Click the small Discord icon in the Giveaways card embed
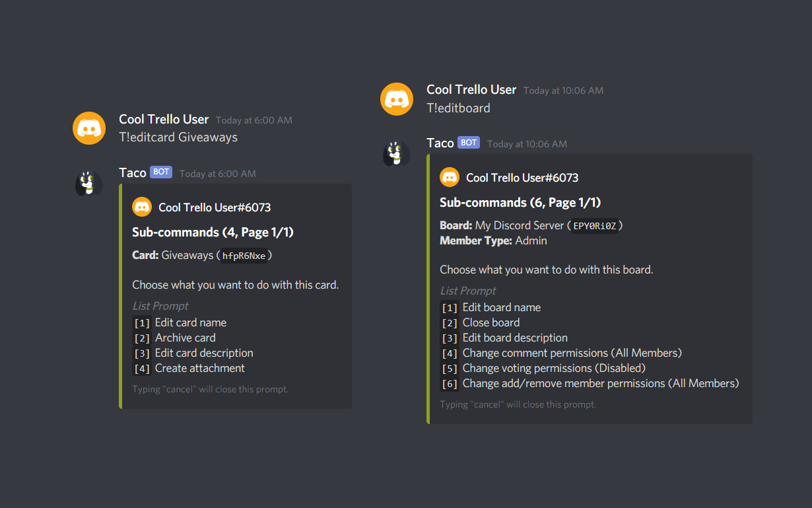 (x=142, y=207)
